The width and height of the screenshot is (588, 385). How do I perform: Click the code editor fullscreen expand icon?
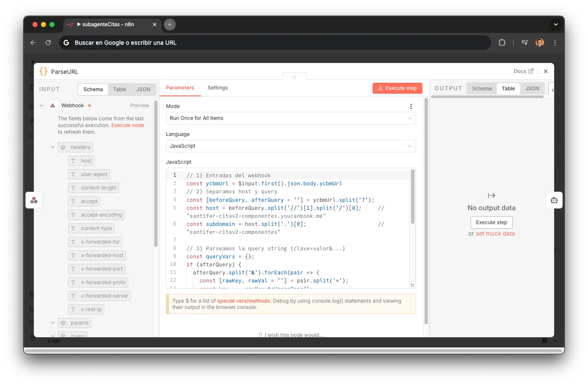click(x=412, y=285)
